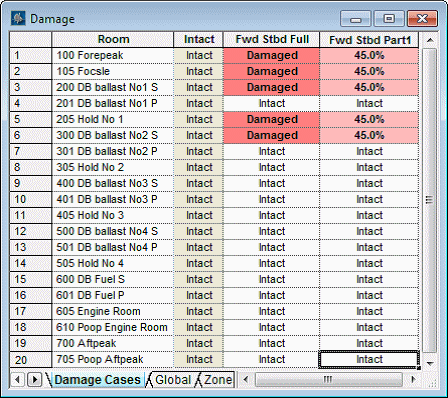Select '201 DB ballast No1 P' cell
Image resolution: width=448 pixels, height=398 pixels.
click(113, 103)
